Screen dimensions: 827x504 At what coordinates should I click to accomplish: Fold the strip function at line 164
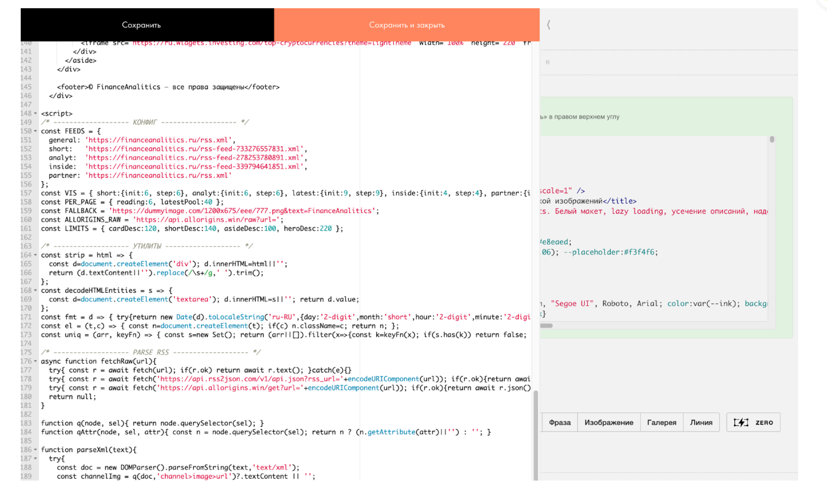[36, 255]
